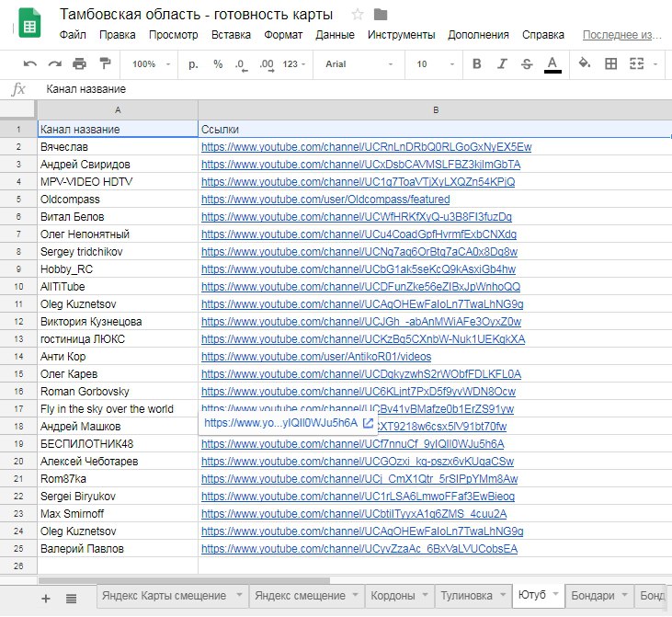Format the cell as percent
The image size is (672, 617).
218,63
